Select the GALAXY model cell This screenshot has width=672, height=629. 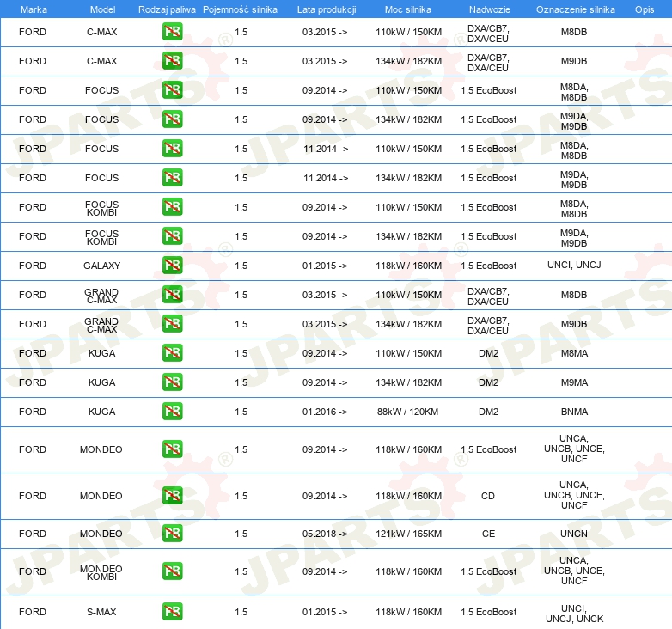[x=101, y=266]
